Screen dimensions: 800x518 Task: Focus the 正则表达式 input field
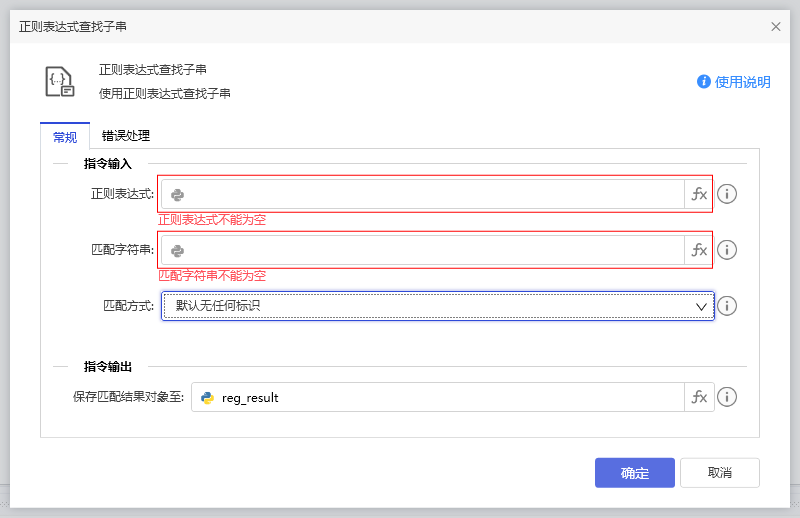[430, 195]
